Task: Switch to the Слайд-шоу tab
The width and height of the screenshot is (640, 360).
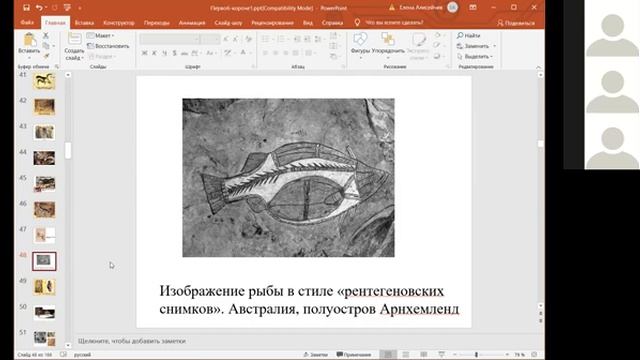Action: (228, 23)
